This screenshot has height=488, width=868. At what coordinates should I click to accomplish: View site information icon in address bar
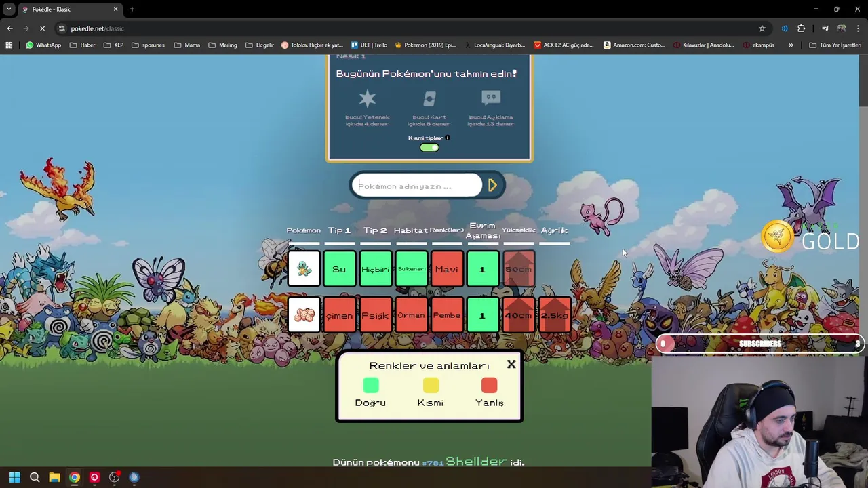point(62,28)
